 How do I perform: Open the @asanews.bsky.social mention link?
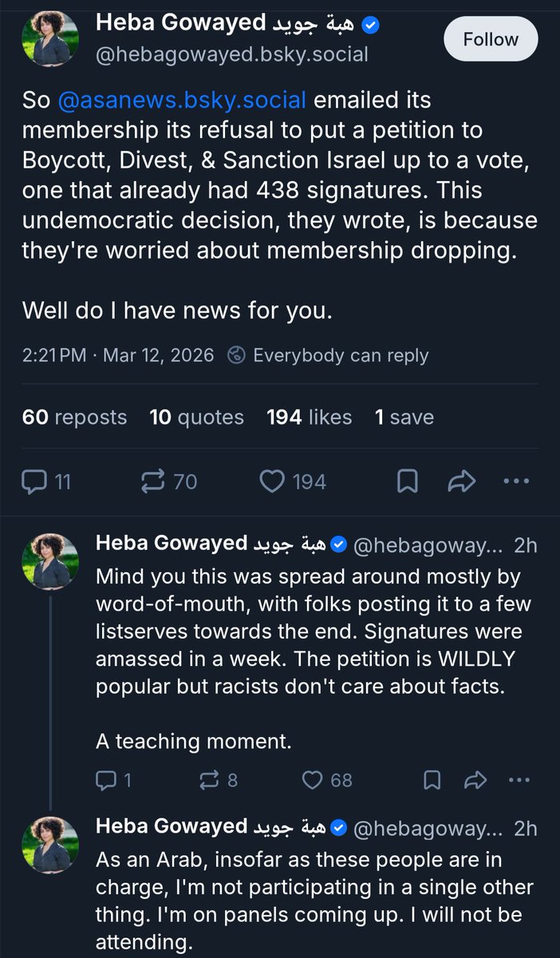[x=181, y=101]
